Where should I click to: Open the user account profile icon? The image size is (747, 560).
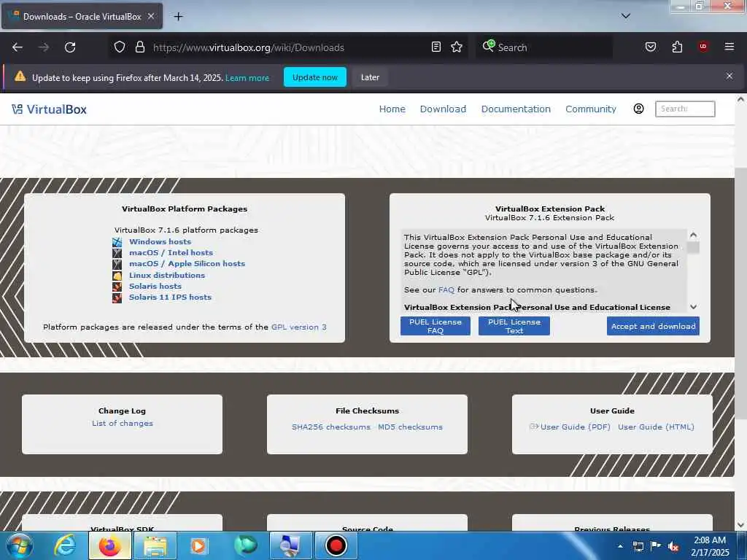638,109
